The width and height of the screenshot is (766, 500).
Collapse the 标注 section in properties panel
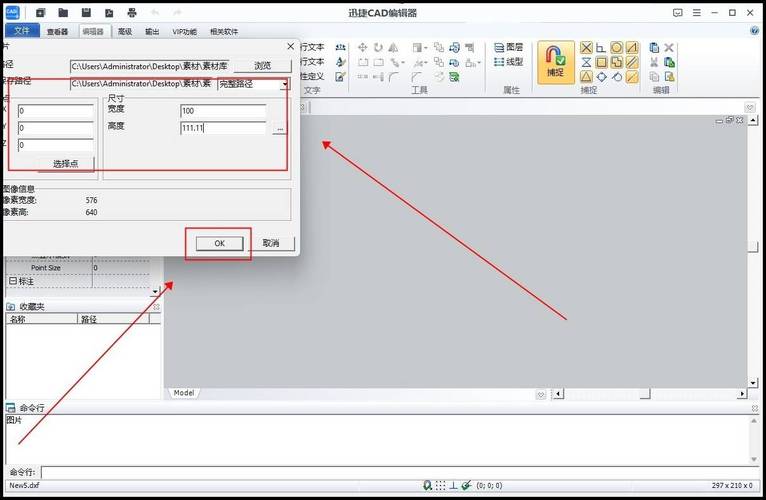pyautogui.click(x=12, y=282)
